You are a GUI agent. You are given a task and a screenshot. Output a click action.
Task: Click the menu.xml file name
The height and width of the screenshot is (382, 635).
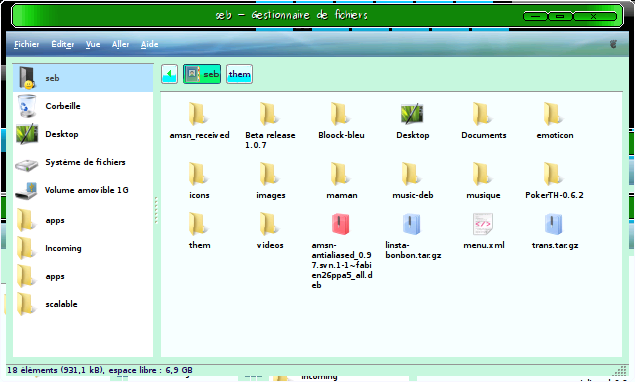point(484,245)
